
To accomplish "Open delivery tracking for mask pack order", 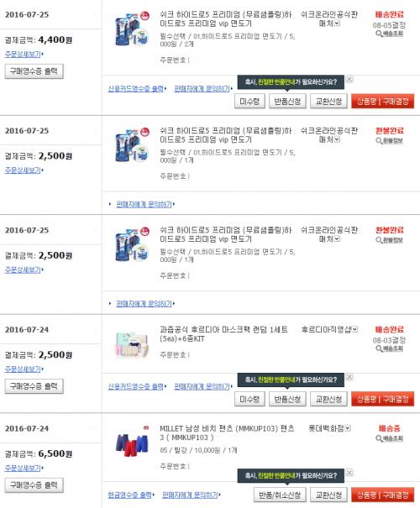I will (x=389, y=348).
